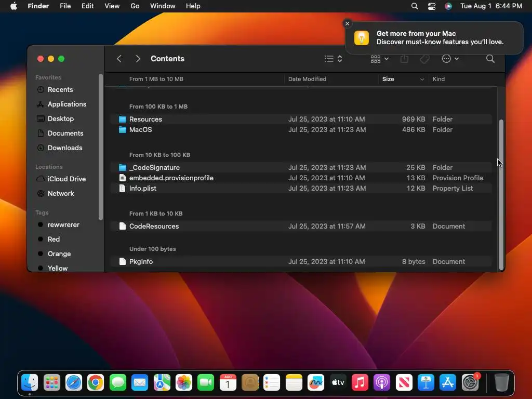The image size is (532, 399).
Task: Show the date and time panel
Action: (491, 6)
